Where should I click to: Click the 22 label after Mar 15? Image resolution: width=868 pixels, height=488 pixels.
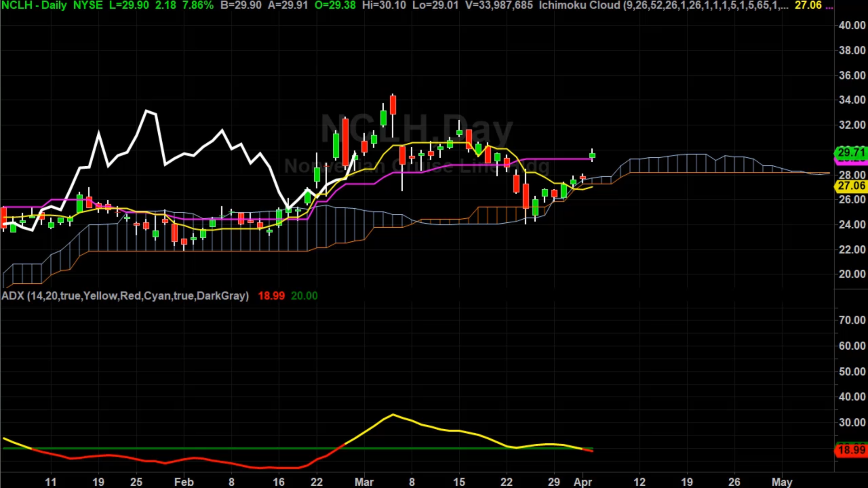506,482
